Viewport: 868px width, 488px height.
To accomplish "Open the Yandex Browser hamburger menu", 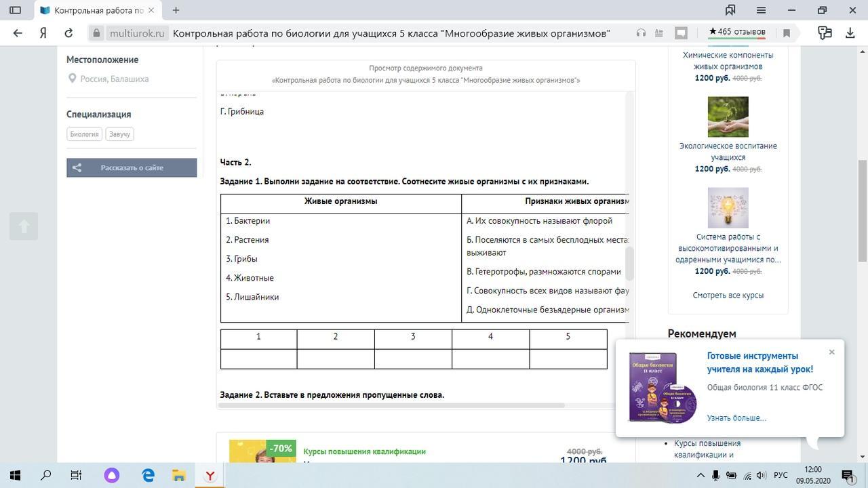I will click(761, 10).
